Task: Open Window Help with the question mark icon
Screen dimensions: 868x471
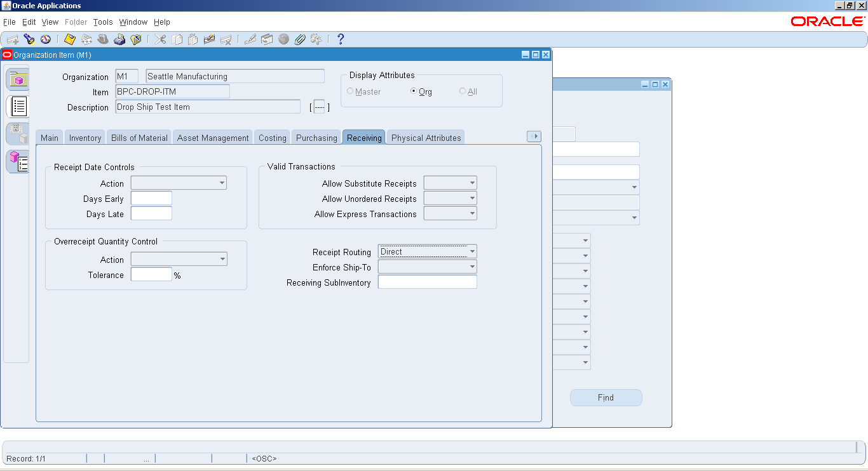Action: pyautogui.click(x=340, y=39)
